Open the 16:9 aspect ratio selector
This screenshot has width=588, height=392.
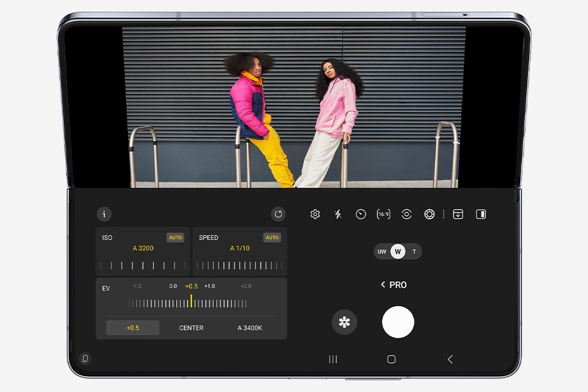(x=383, y=214)
